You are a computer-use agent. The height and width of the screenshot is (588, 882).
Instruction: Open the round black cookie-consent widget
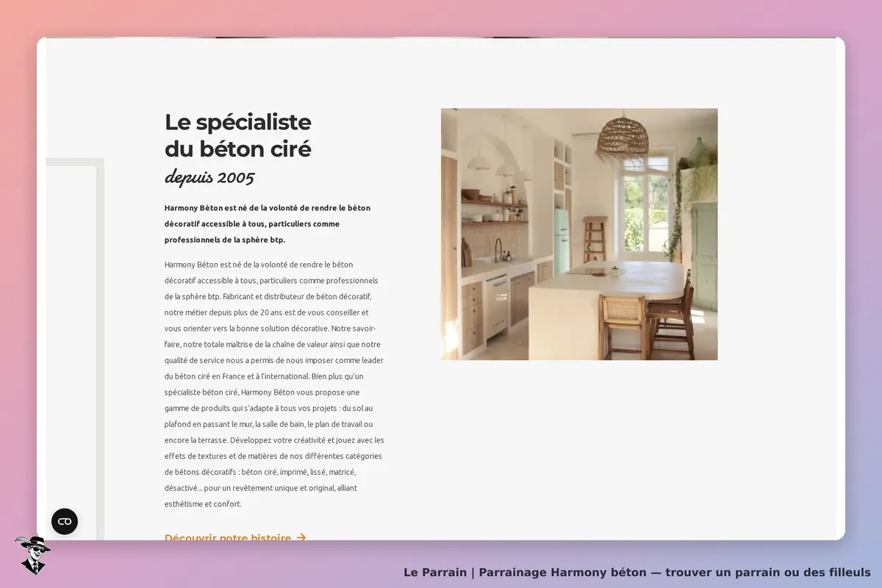(x=65, y=521)
